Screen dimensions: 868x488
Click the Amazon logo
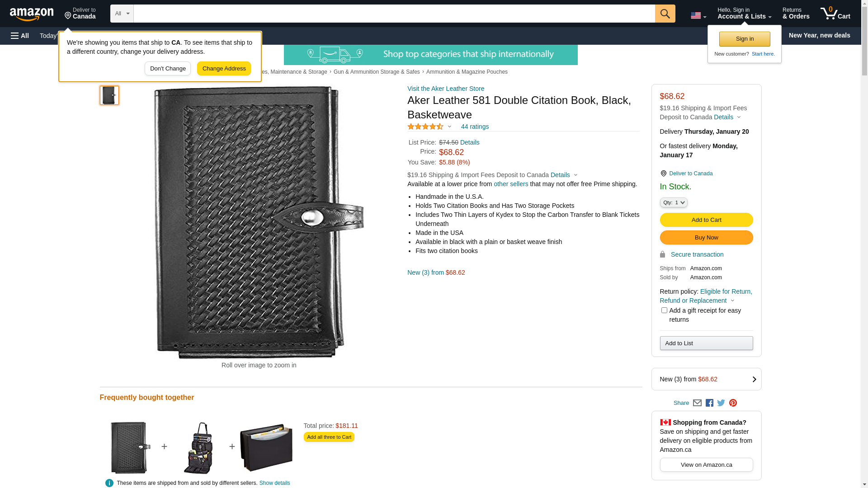click(x=32, y=14)
